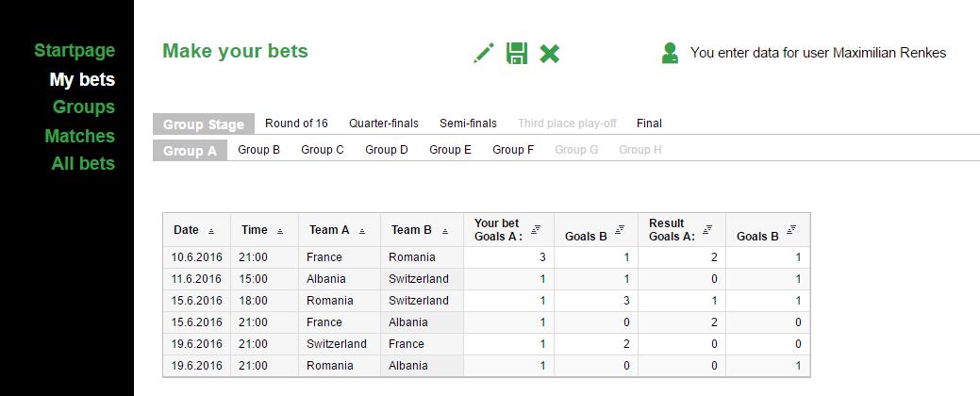Sort by the Date column arrow
980x396 pixels.
point(211,230)
